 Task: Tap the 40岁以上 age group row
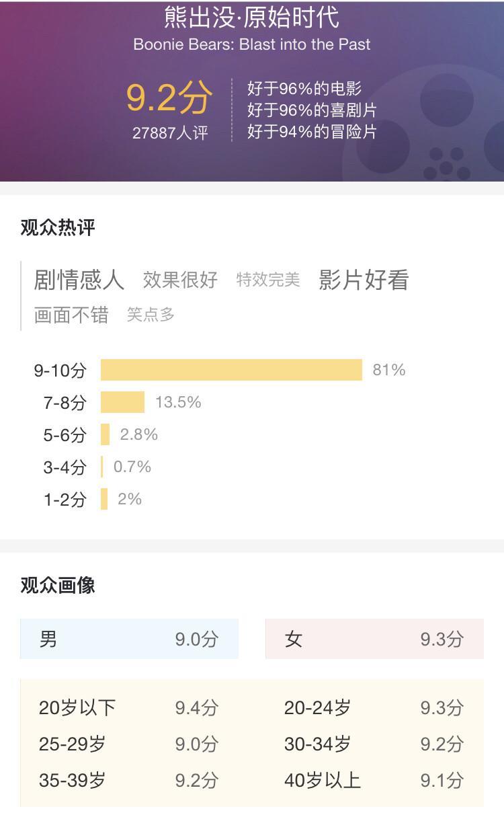click(374, 780)
